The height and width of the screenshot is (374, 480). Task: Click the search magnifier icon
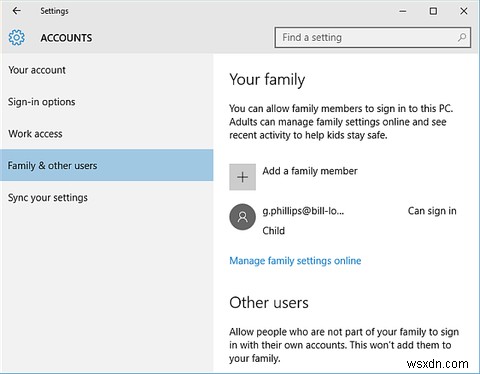462,37
